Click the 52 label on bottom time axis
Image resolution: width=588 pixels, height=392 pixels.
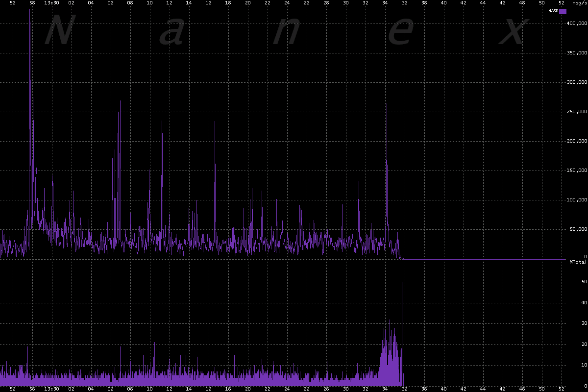point(562,389)
